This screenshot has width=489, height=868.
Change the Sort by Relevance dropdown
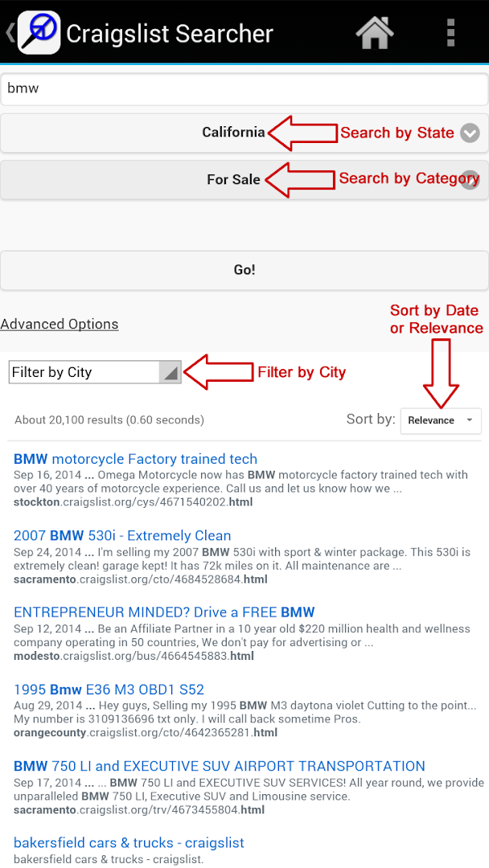(441, 420)
